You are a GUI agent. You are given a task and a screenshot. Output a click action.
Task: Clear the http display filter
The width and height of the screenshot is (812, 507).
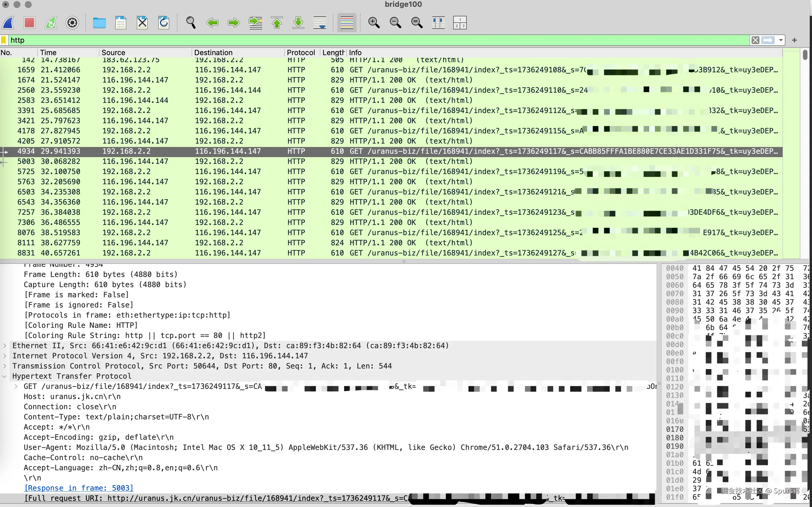tap(755, 40)
